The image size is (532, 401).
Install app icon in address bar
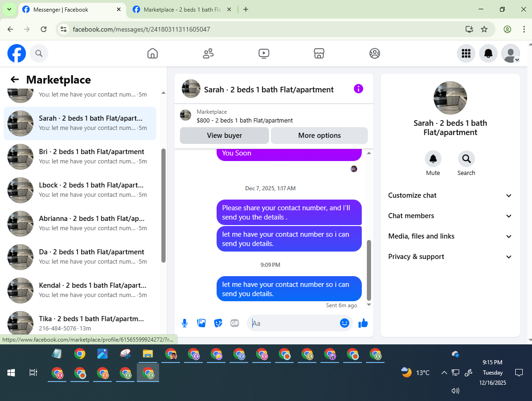(469, 29)
